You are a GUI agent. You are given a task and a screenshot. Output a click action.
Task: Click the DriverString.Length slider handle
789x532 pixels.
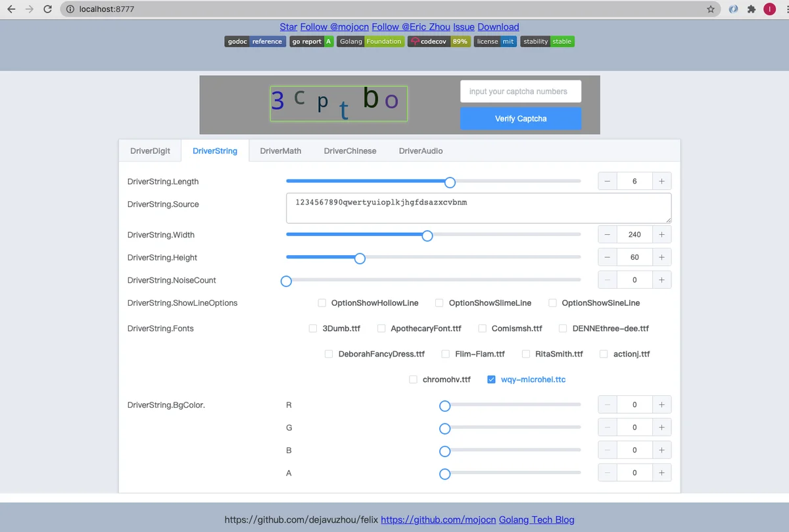coord(450,181)
